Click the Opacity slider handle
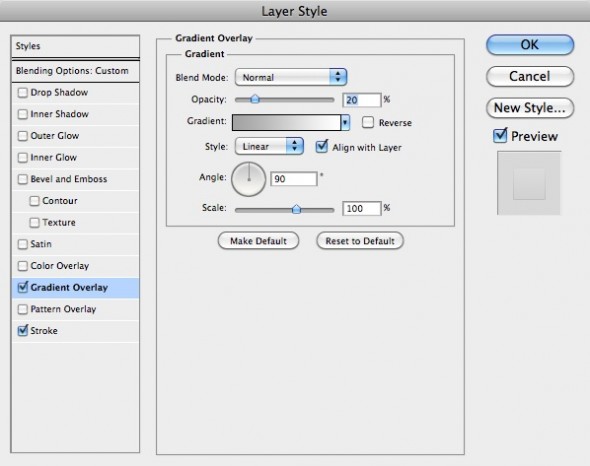590x466 pixels. 255,99
